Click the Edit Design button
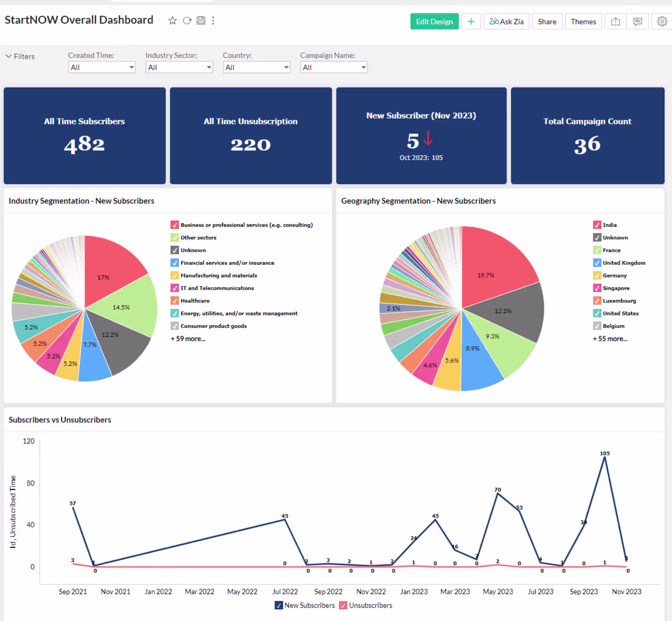 coord(435,22)
